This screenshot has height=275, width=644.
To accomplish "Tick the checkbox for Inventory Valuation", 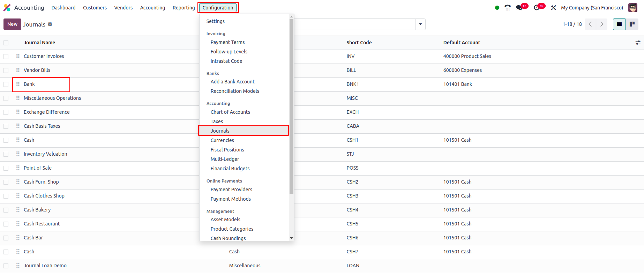I will [x=6, y=154].
